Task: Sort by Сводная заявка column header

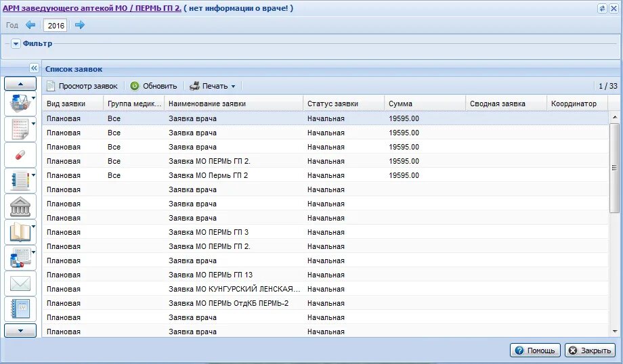Action: point(507,104)
